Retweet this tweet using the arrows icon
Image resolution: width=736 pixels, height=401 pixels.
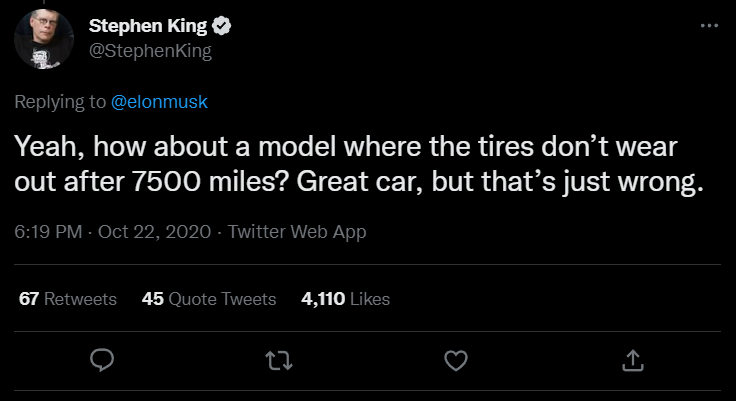tap(280, 360)
